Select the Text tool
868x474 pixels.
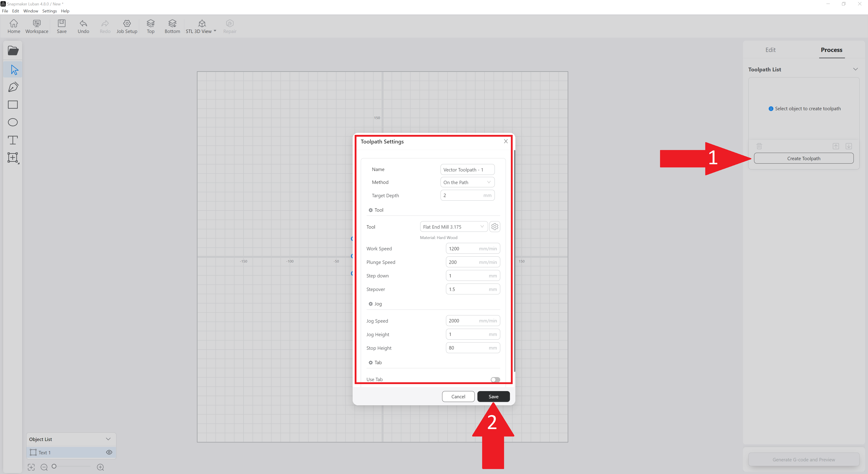point(13,140)
